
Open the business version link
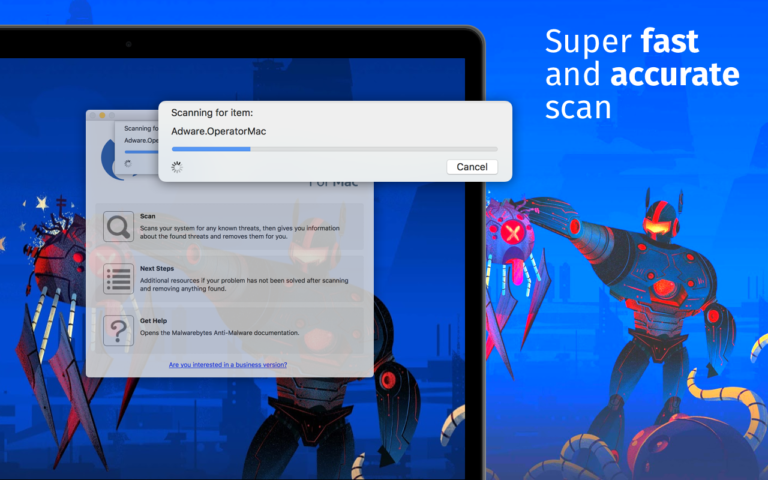pyautogui.click(x=228, y=364)
